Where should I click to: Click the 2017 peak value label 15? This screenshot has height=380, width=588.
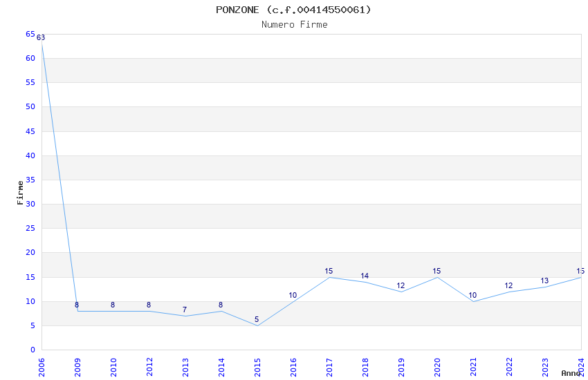pos(329,271)
